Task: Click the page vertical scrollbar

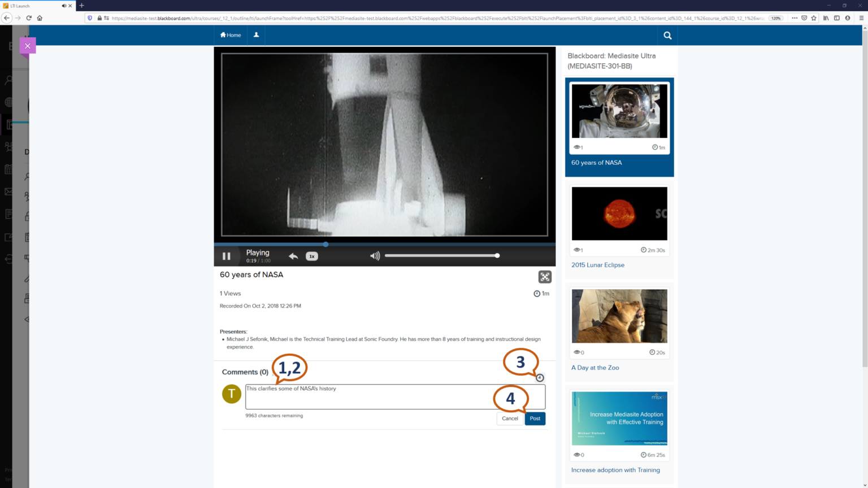Action: click(865, 198)
